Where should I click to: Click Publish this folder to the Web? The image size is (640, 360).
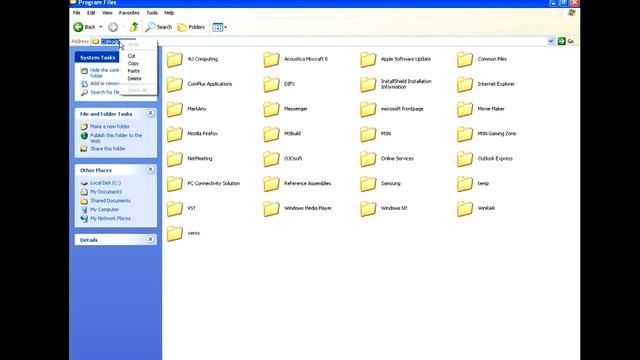coord(111,138)
